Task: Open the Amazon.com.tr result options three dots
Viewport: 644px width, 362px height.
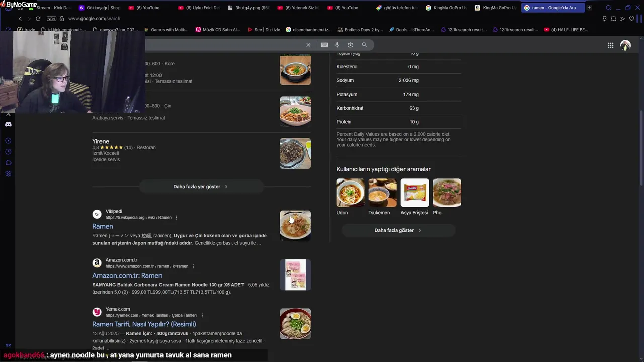Action: (x=193, y=266)
